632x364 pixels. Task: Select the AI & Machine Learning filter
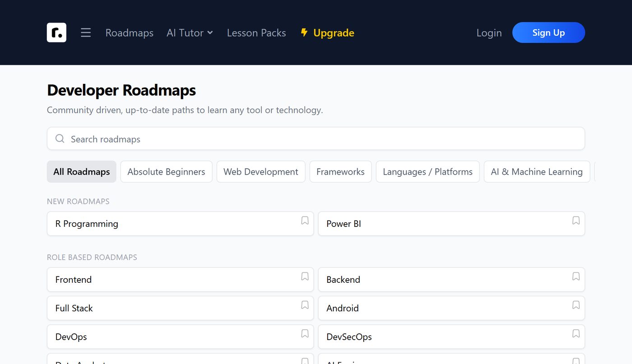[x=537, y=172]
